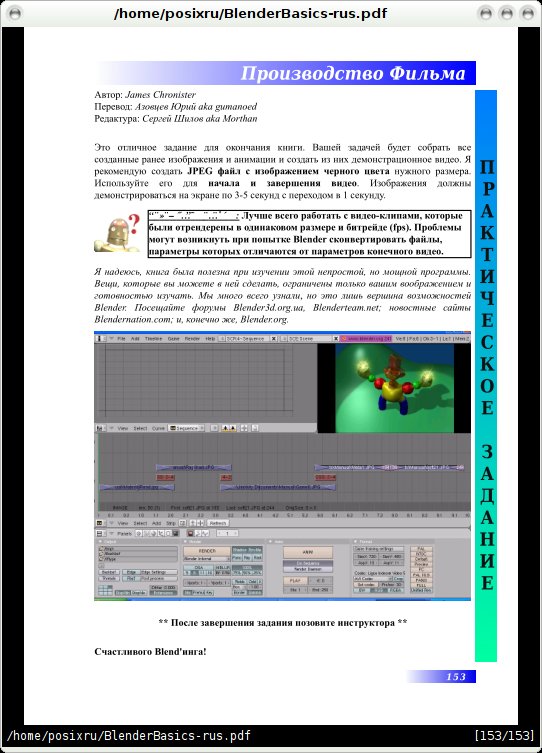
Task: Expand the SCR:4-Sequence screen selector
Action: point(244,339)
